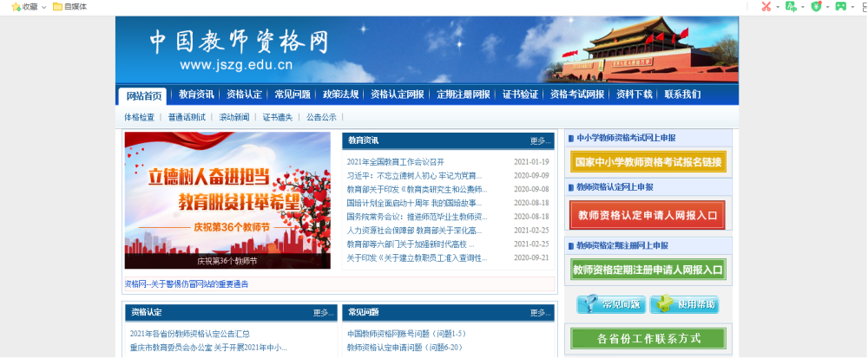Expand the dropdown arrow beside shield icon
Screen dimensions: 868x358
pyautogui.click(x=827, y=7)
